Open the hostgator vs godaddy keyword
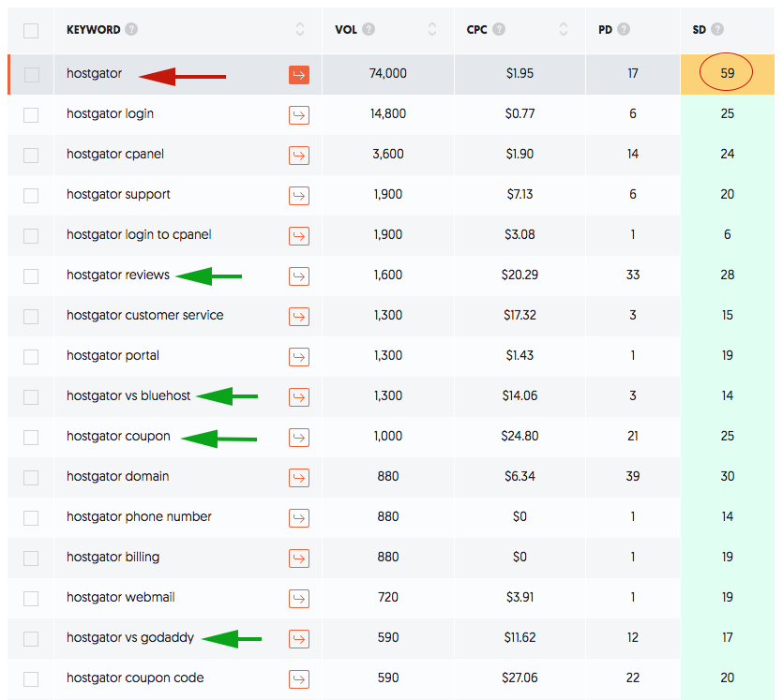This screenshot has width=783, height=700. (130, 637)
